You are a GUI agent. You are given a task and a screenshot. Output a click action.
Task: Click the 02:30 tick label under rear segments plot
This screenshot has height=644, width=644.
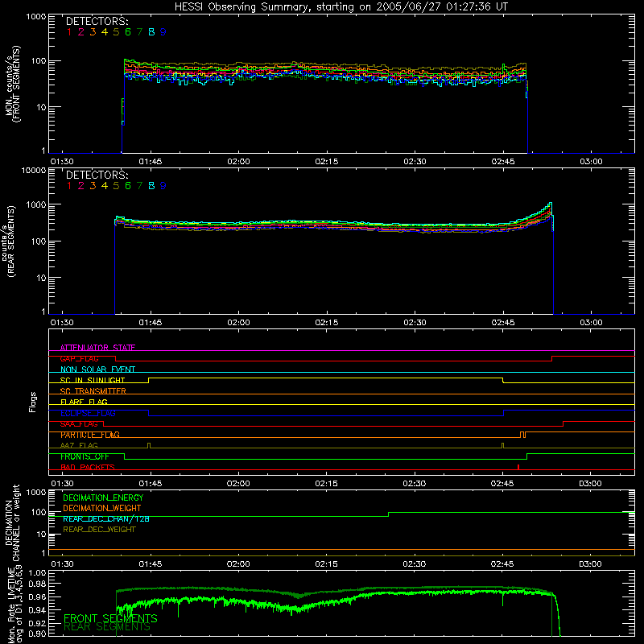click(x=415, y=323)
